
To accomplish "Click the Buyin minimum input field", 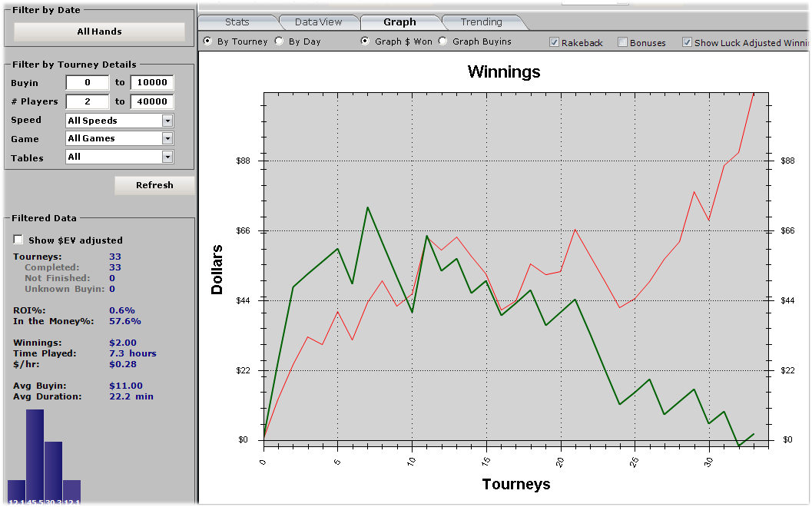I will 87,83.
